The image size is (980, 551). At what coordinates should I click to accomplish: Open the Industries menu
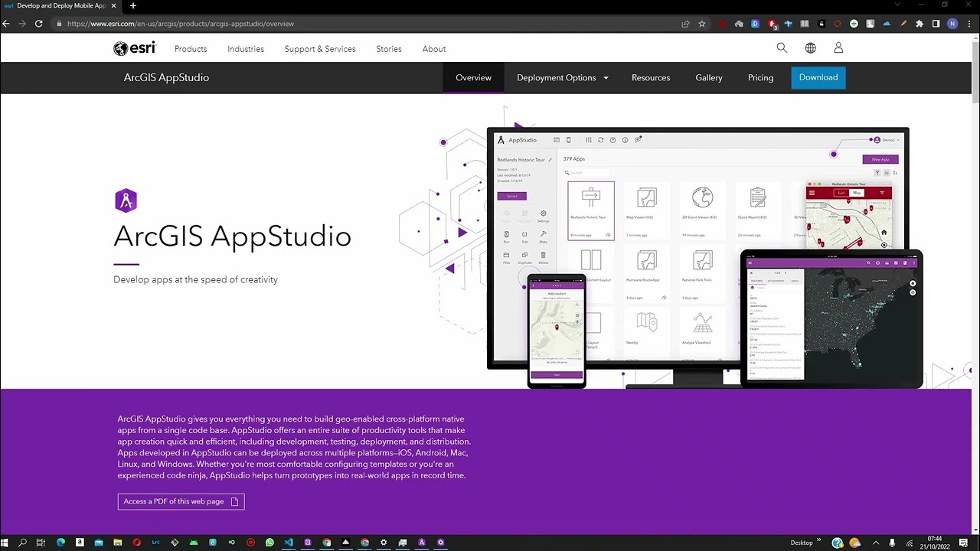(246, 49)
